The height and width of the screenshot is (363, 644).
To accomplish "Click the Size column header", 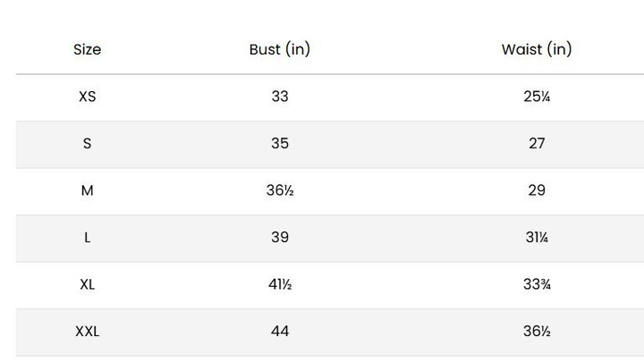I will tap(87, 49).
